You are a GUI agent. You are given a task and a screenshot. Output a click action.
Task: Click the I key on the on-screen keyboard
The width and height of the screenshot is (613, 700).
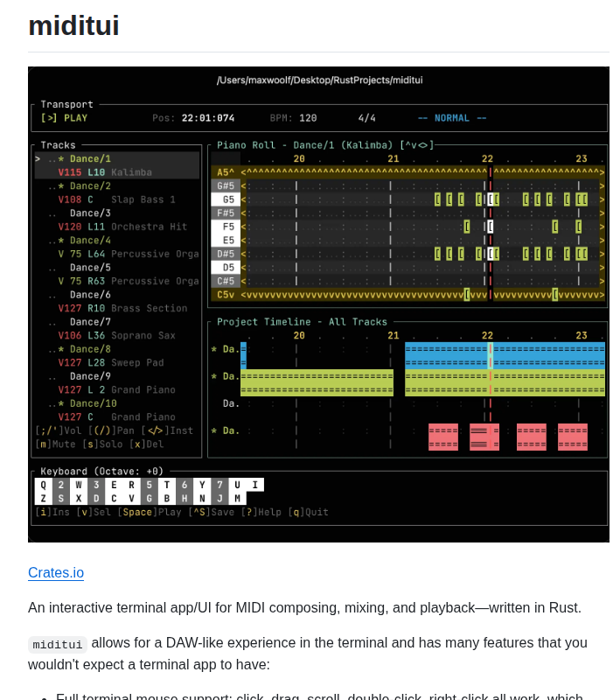click(255, 486)
